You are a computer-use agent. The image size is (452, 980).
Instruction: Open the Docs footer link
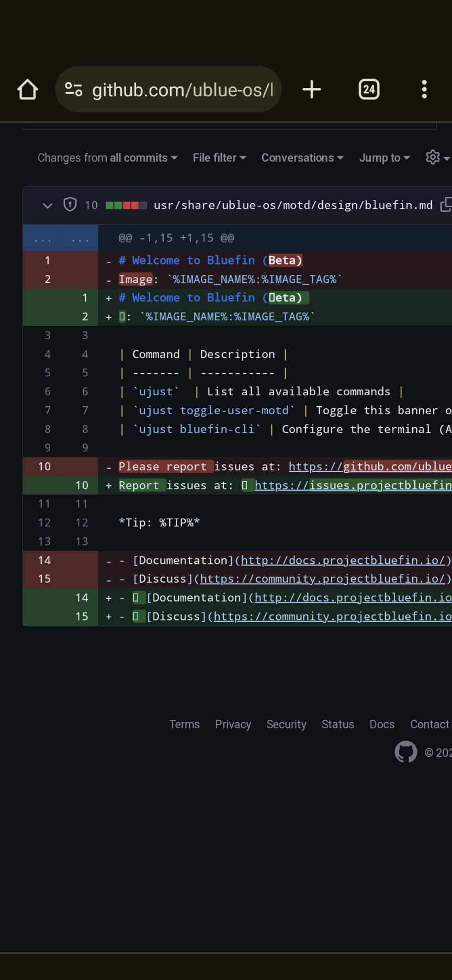(382, 725)
